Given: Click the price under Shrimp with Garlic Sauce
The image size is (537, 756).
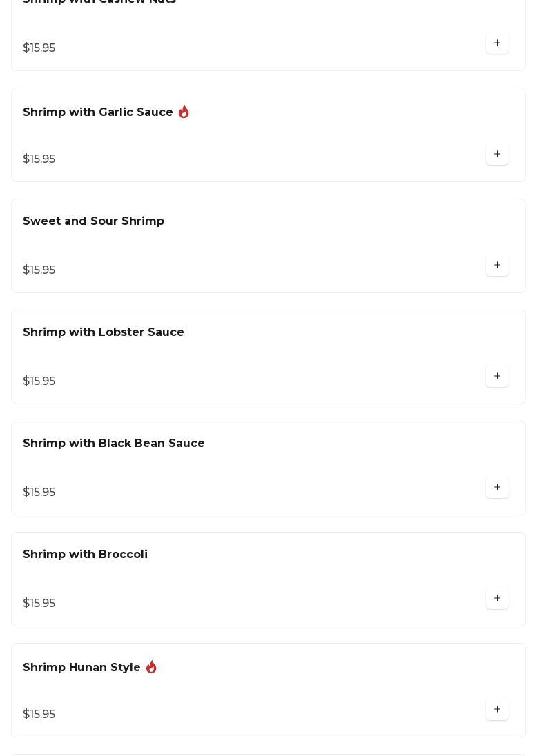Looking at the screenshot, I should point(39,159).
